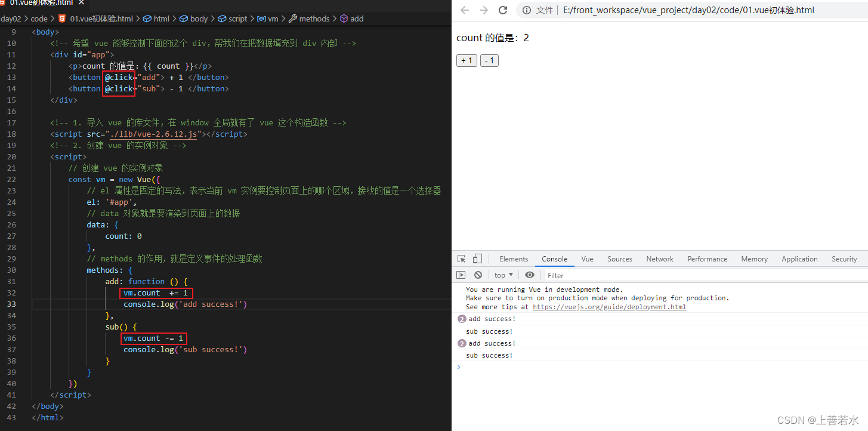Screen dimensions: 868x431
Task: Click the cube icon beside "add" breadcrumb
Action: 344,19
